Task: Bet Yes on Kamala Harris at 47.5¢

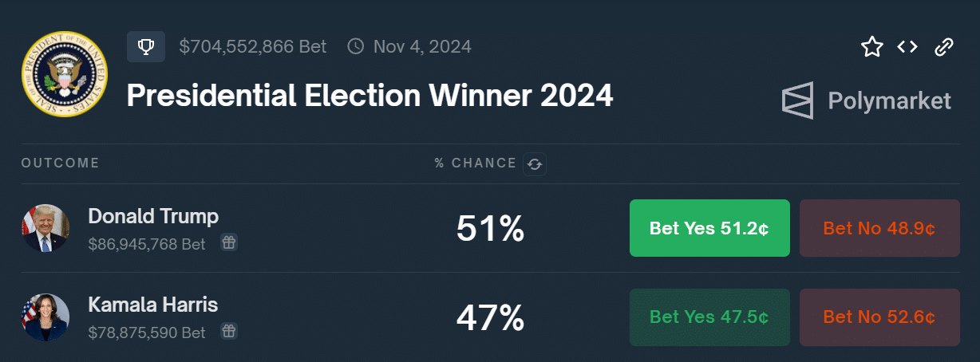Action: pyautogui.click(x=709, y=317)
